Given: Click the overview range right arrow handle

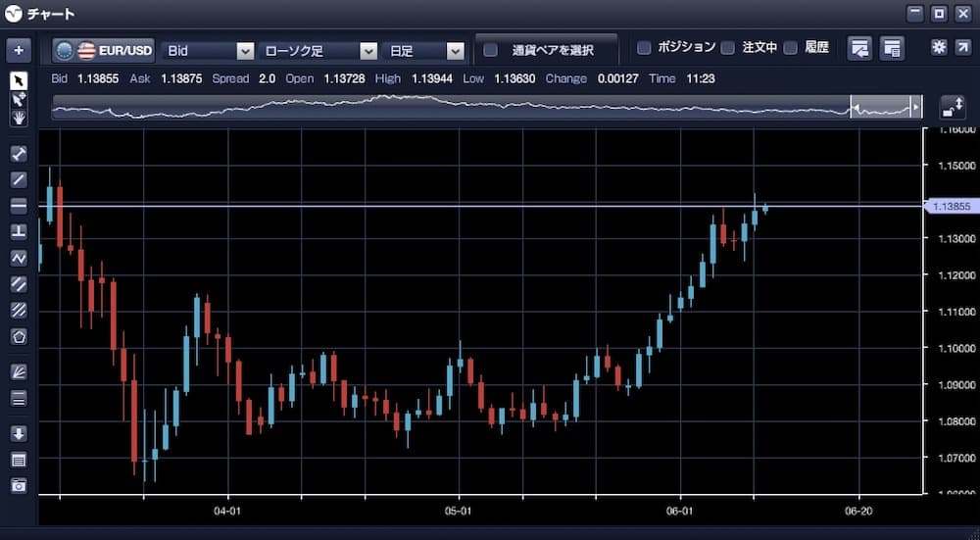Looking at the screenshot, I should (x=916, y=107).
